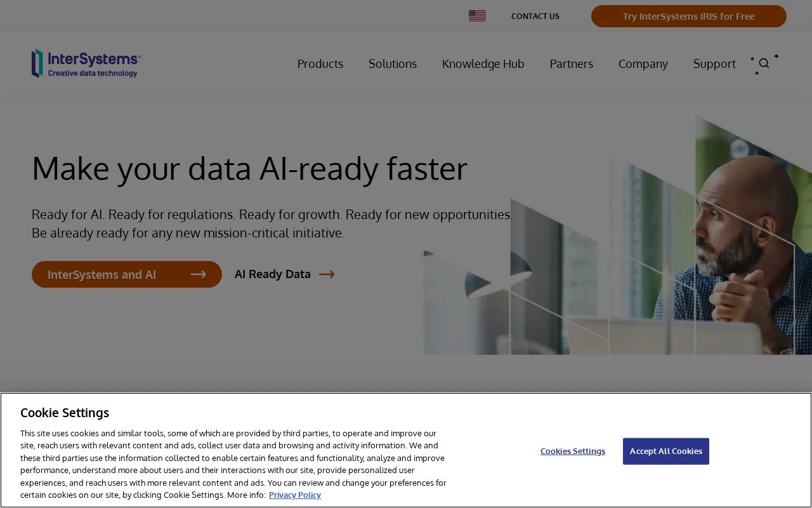The image size is (812, 508).
Task: Click the CONTACT US link
Action: point(535,17)
